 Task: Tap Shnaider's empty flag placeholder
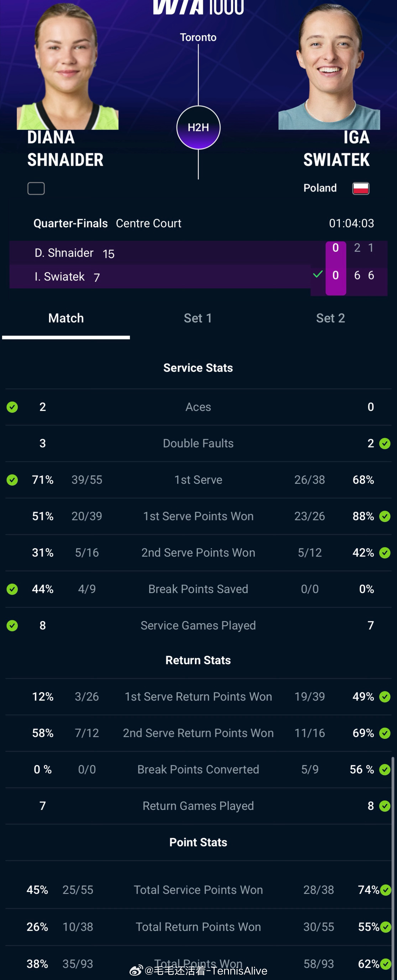pyautogui.click(x=36, y=188)
